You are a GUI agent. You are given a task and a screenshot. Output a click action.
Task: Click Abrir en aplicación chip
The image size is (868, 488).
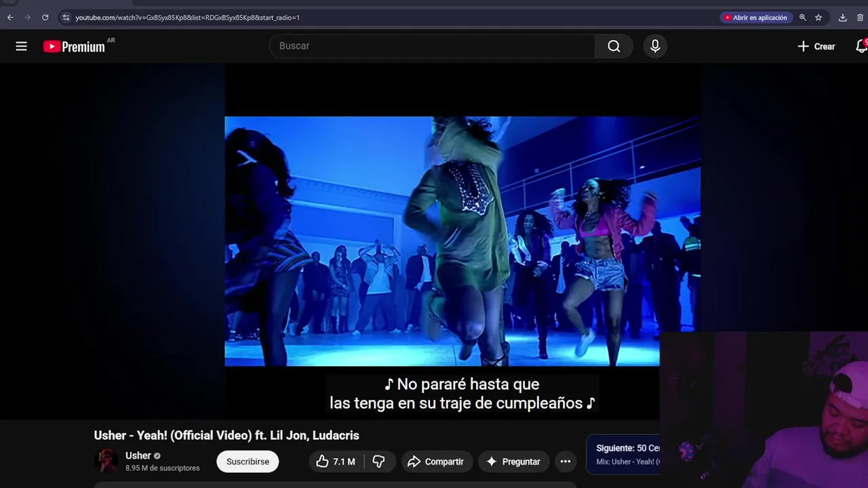coord(756,18)
